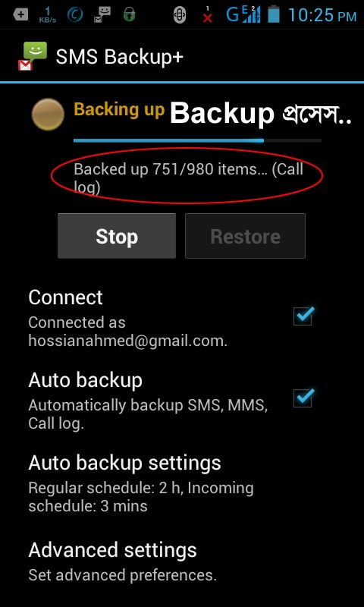Tap the green lock status icon
364x607 pixels.
[130, 14]
